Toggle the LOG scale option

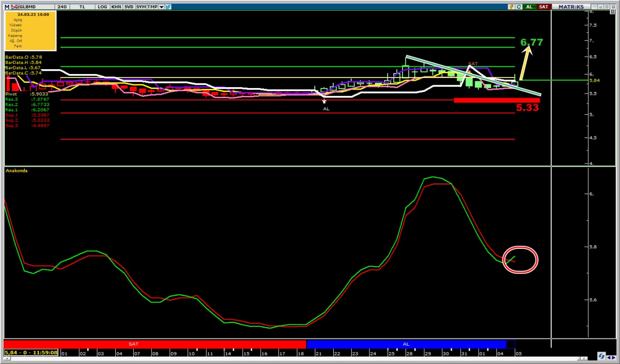pyautogui.click(x=102, y=7)
